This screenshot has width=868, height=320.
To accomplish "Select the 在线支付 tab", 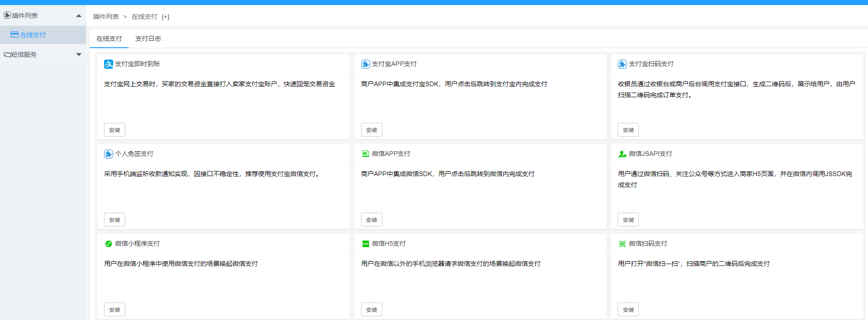I will pos(109,39).
